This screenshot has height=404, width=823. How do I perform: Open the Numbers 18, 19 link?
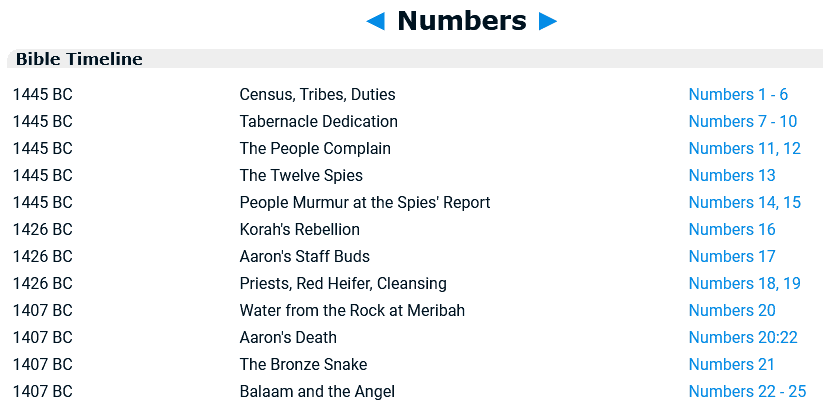tap(744, 284)
